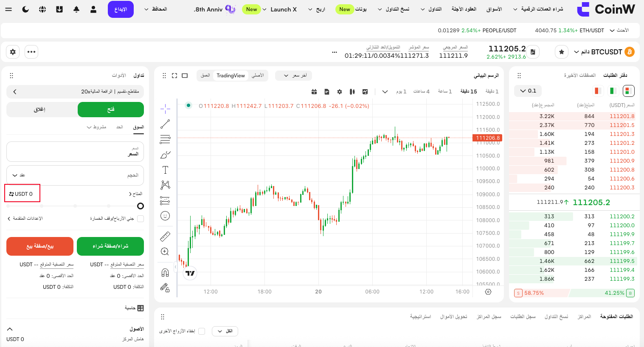Favorite BTCUSDT with star icon
The height and width of the screenshot is (347, 644).
tap(562, 52)
